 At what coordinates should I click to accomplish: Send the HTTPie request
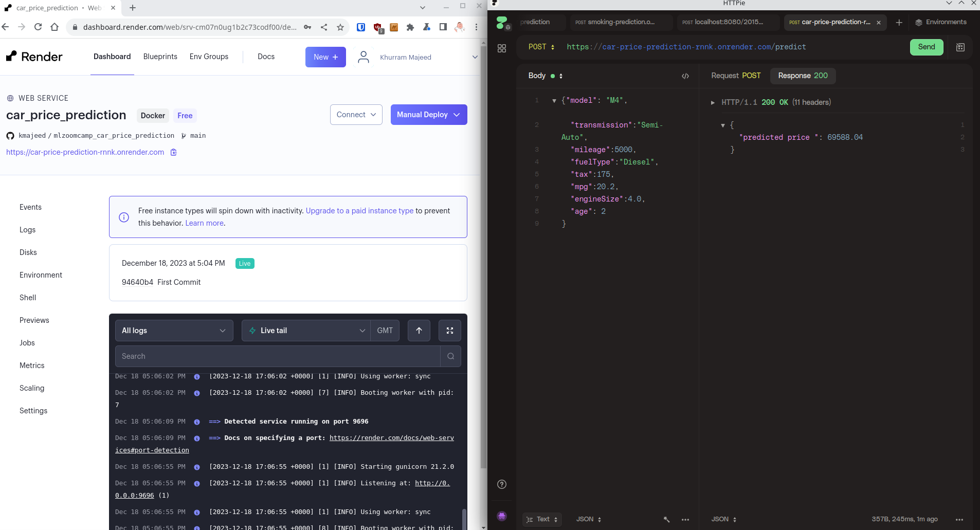coord(927,47)
